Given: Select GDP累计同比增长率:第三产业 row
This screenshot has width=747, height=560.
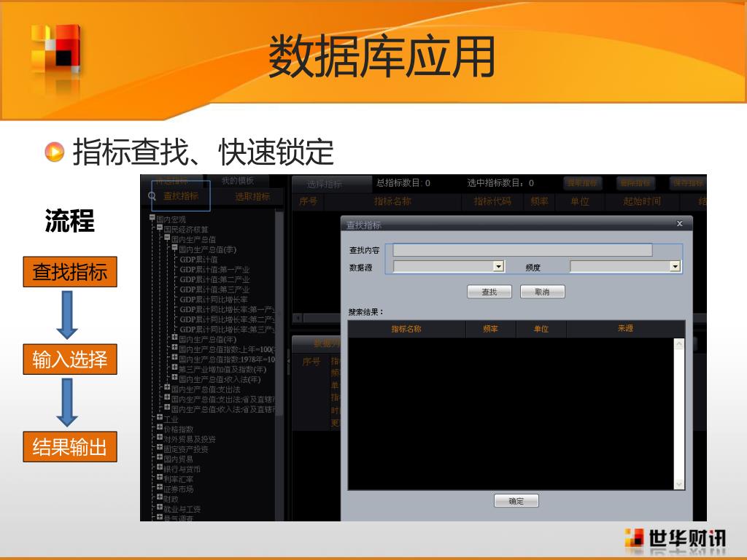Looking at the screenshot, I should pos(227,330).
